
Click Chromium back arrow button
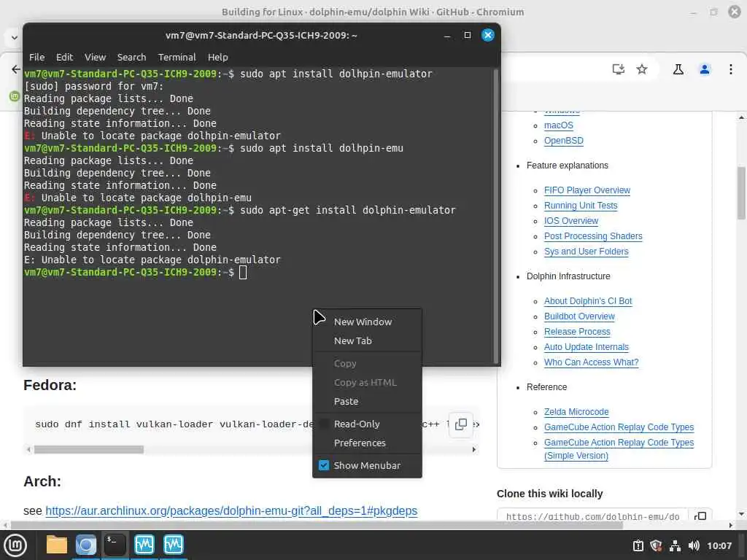click(16, 69)
